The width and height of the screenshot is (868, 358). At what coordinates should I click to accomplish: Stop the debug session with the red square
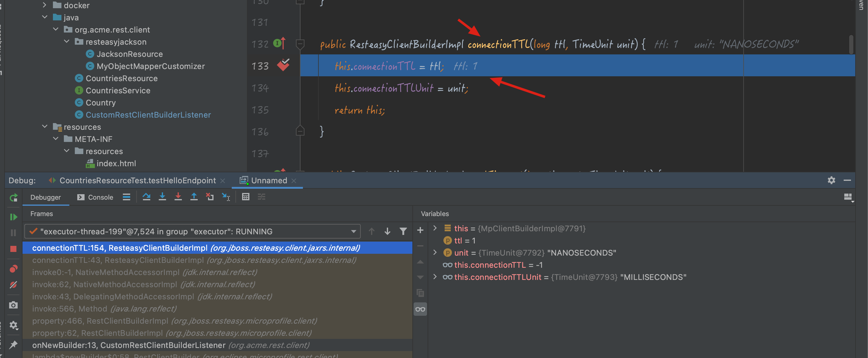pos(13,249)
